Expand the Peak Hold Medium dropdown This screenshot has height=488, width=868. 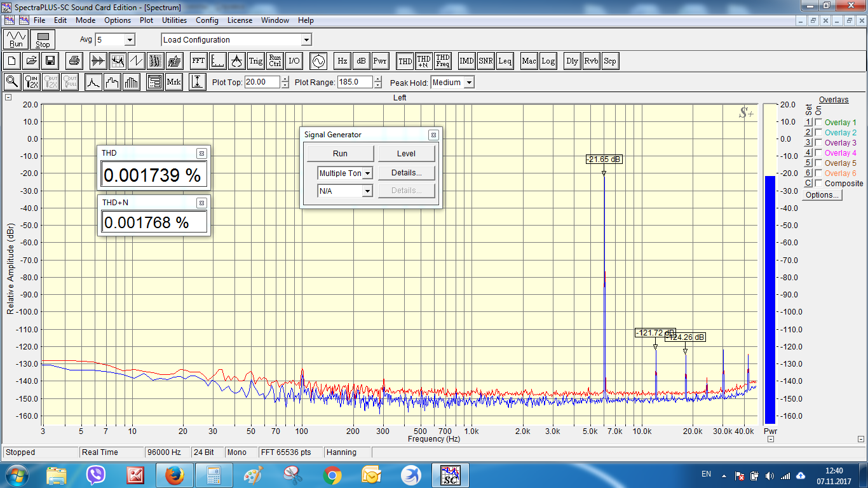point(468,83)
